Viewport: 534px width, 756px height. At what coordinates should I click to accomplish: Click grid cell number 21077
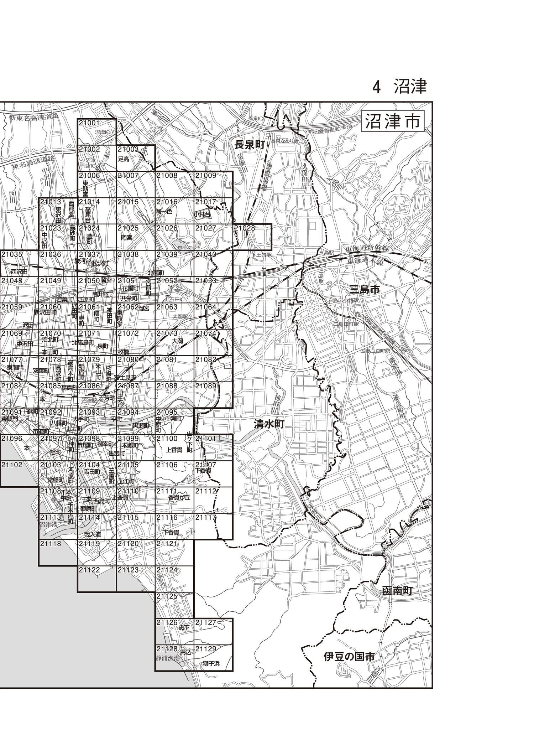[x=12, y=359]
